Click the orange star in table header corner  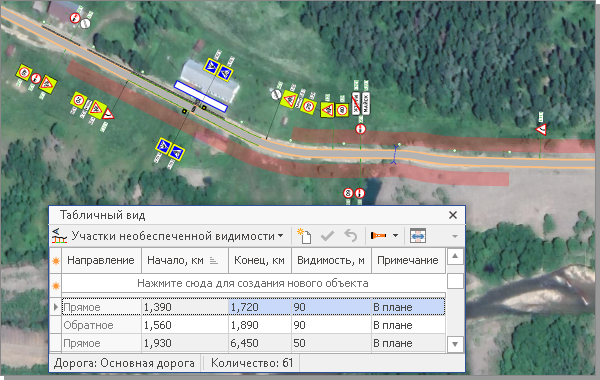click(x=56, y=261)
